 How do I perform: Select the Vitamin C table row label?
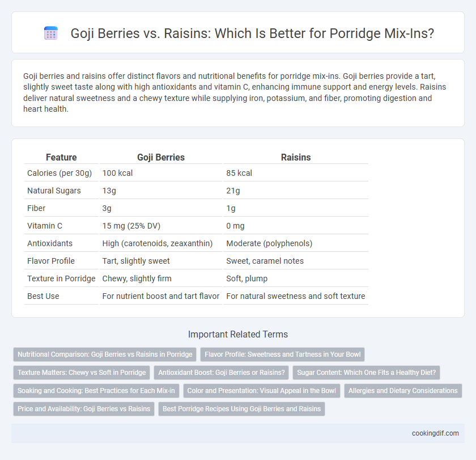coord(45,226)
